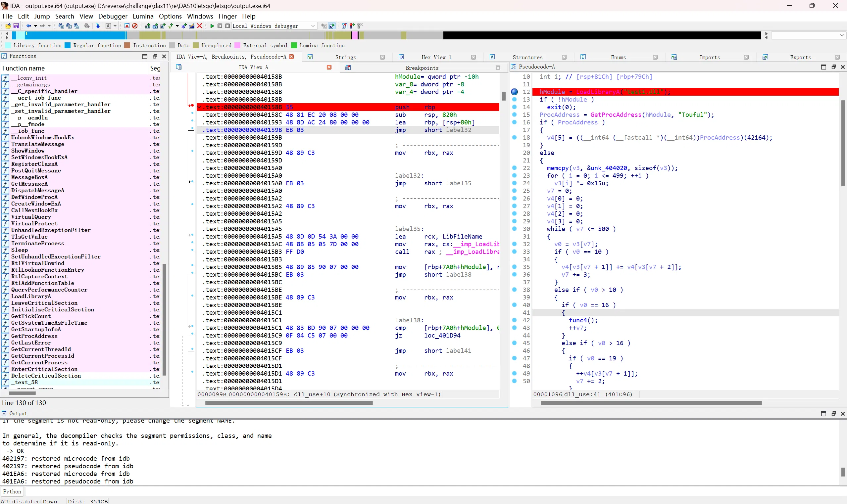Close the Pseudocode-A combined tab
847x504 pixels.
pos(291,57)
